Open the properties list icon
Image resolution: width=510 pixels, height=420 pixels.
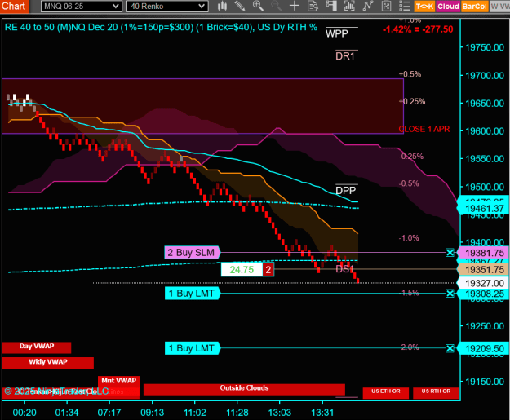[x=404, y=6]
